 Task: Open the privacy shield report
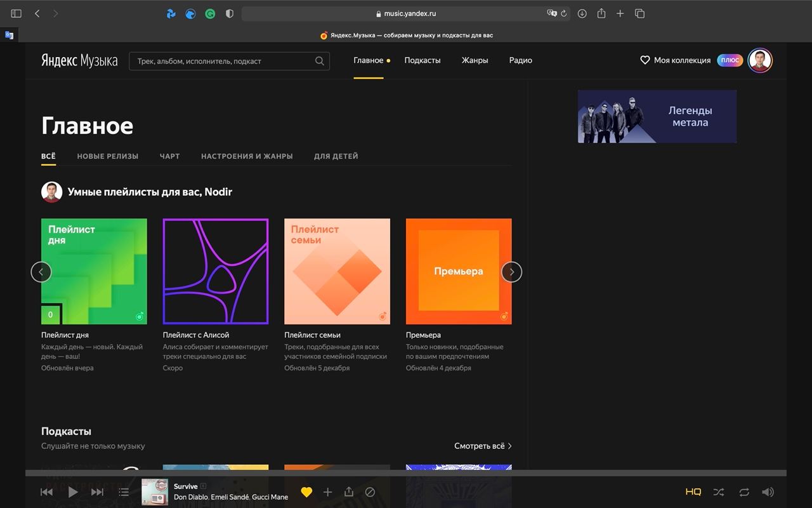click(230, 13)
